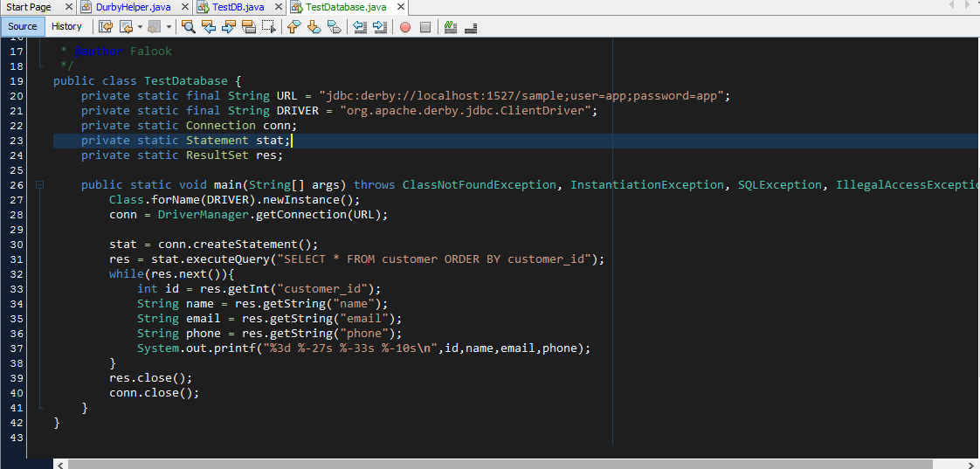Click Find Next Occurrence icon
This screenshot has height=469, width=980.
[228, 27]
